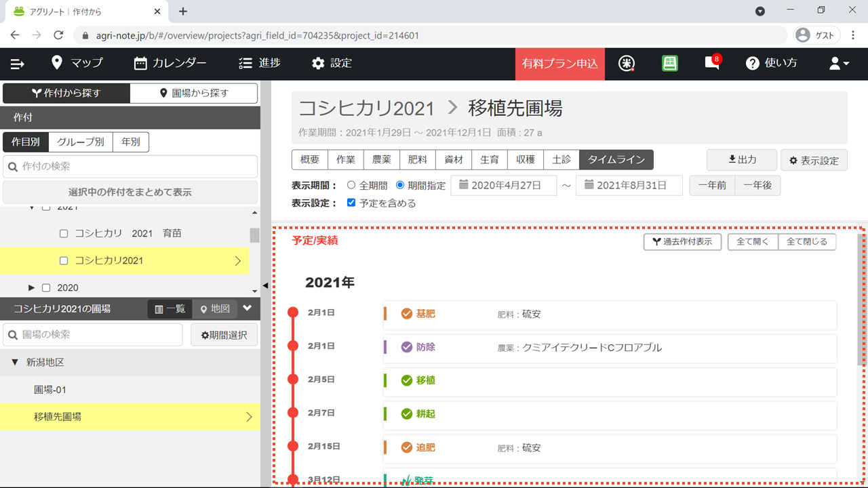Select the グループ別 grouping tab
Image resolution: width=868 pixels, height=488 pixels.
coord(81,142)
